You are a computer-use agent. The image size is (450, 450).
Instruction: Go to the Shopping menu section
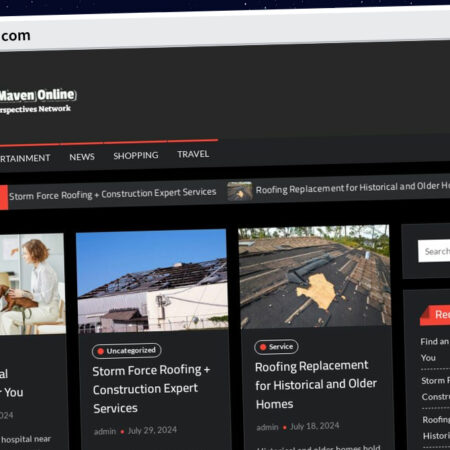[136, 155]
